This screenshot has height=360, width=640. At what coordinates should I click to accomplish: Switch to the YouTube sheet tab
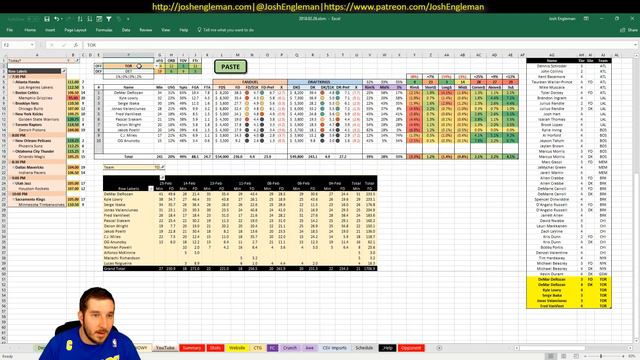tap(165, 348)
